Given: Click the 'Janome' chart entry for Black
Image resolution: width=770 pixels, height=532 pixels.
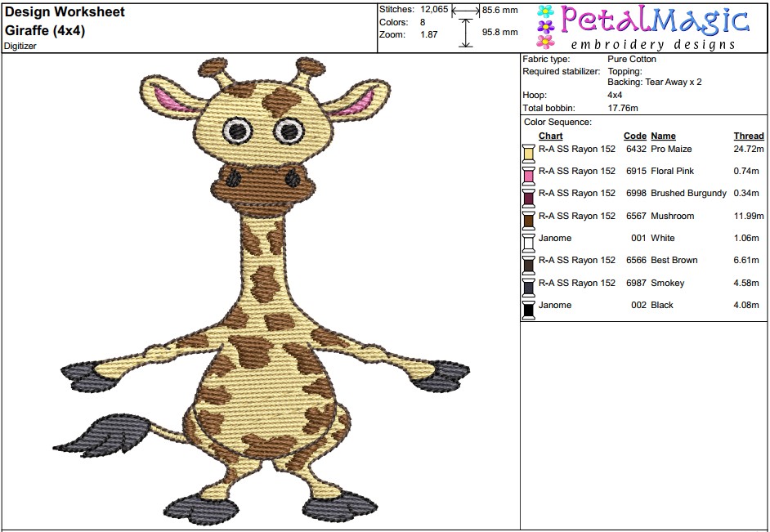Looking at the screenshot, I should click(555, 305).
